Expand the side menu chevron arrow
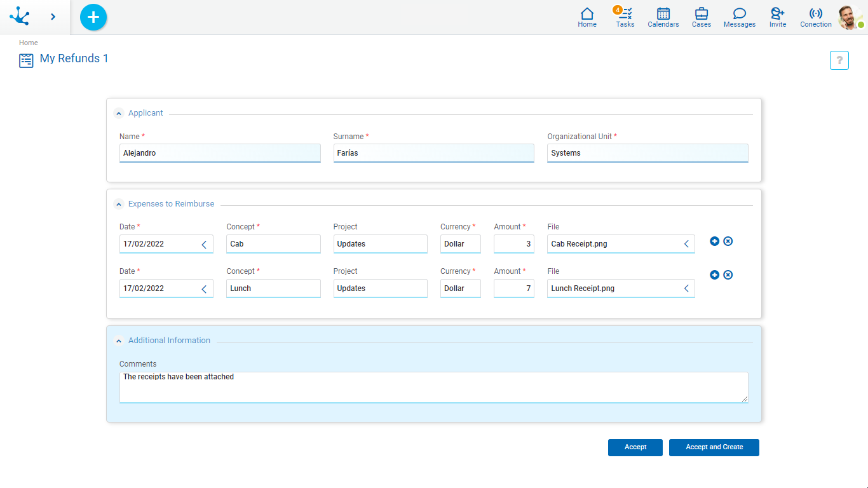 pyautogui.click(x=53, y=17)
